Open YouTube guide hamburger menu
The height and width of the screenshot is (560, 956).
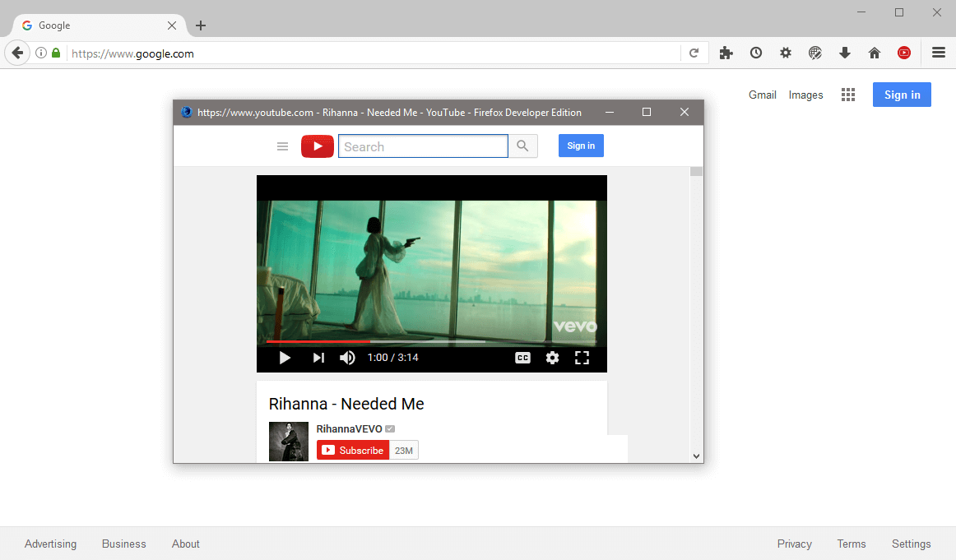coord(282,146)
